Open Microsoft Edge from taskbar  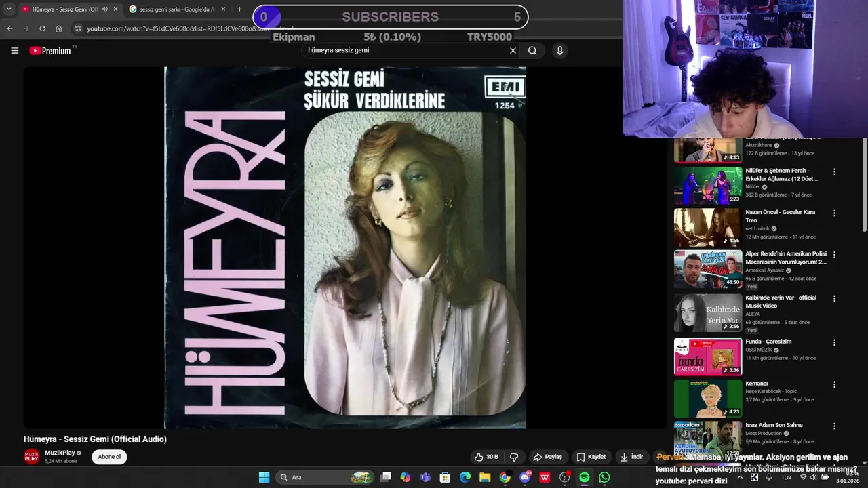[465, 477]
